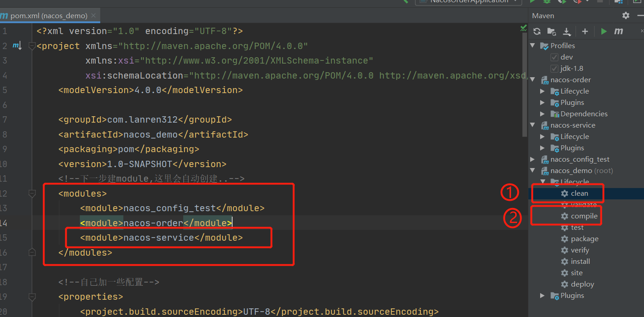Reload all Maven projects
Viewport: 644px width, 317px height.
pos(537,31)
